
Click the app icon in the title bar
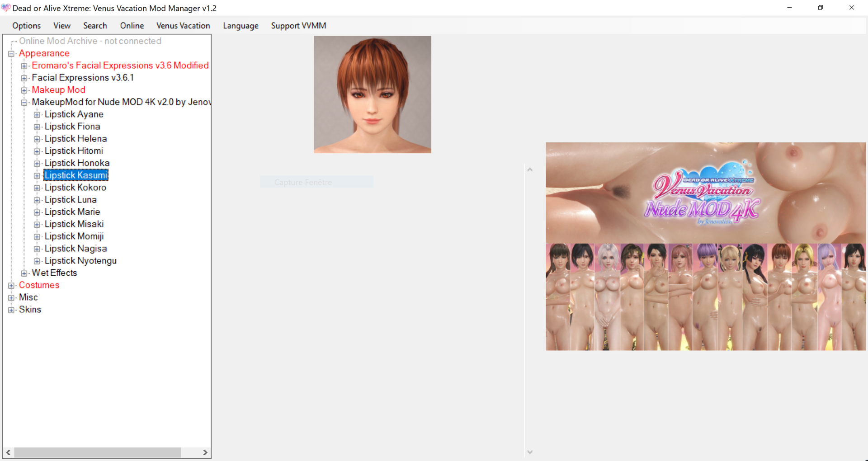[x=6, y=8]
